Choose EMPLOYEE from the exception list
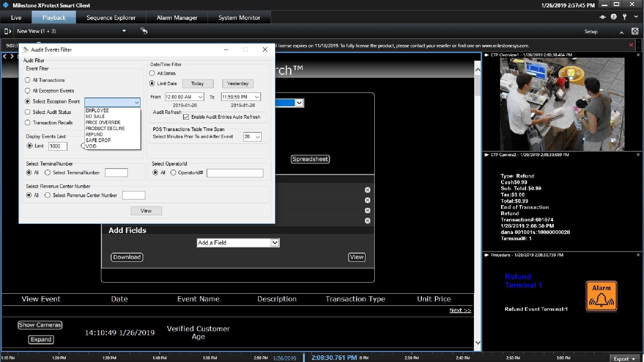The image size is (644, 362). click(x=97, y=111)
